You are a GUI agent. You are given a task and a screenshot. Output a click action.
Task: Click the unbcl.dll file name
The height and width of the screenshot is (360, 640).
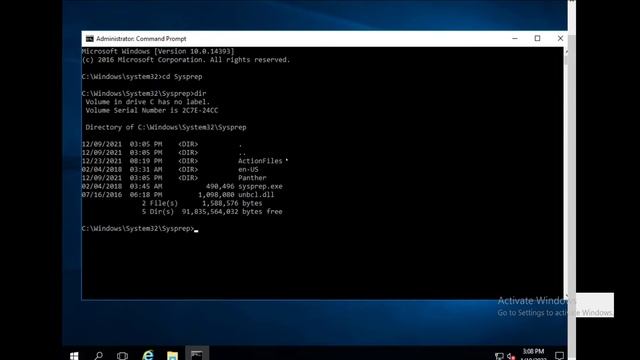(x=256, y=195)
